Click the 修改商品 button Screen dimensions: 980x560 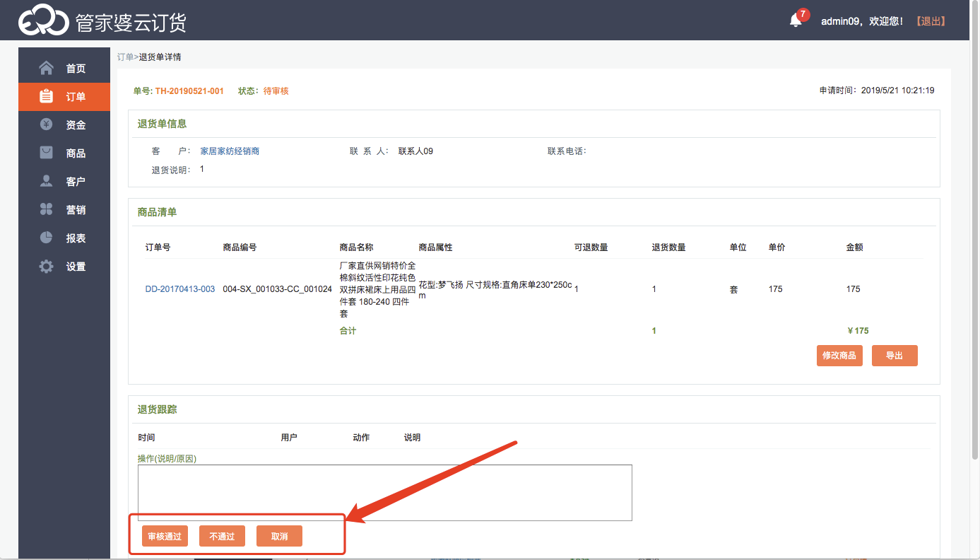coord(839,356)
